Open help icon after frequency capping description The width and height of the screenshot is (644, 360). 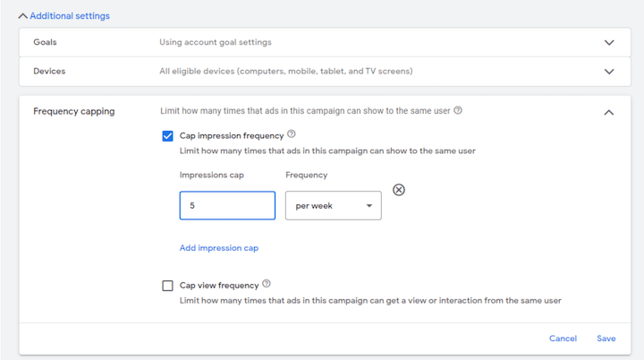point(458,110)
